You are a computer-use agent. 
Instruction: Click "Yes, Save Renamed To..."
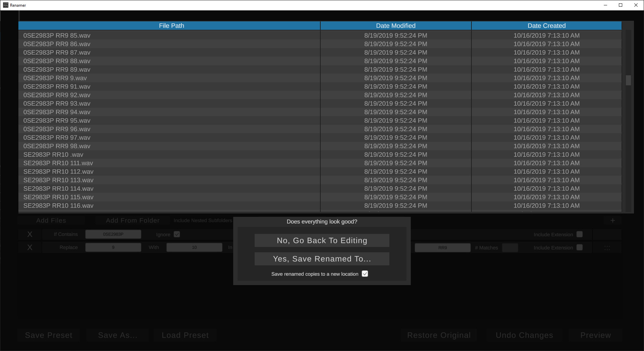(321, 259)
